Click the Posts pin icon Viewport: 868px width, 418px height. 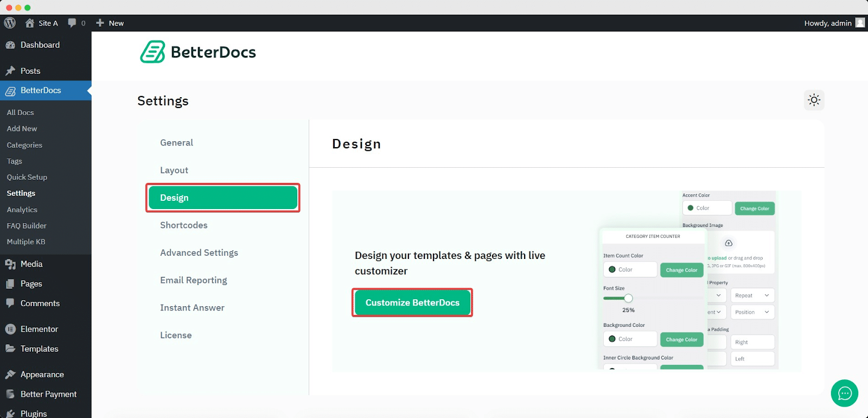point(10,71)
